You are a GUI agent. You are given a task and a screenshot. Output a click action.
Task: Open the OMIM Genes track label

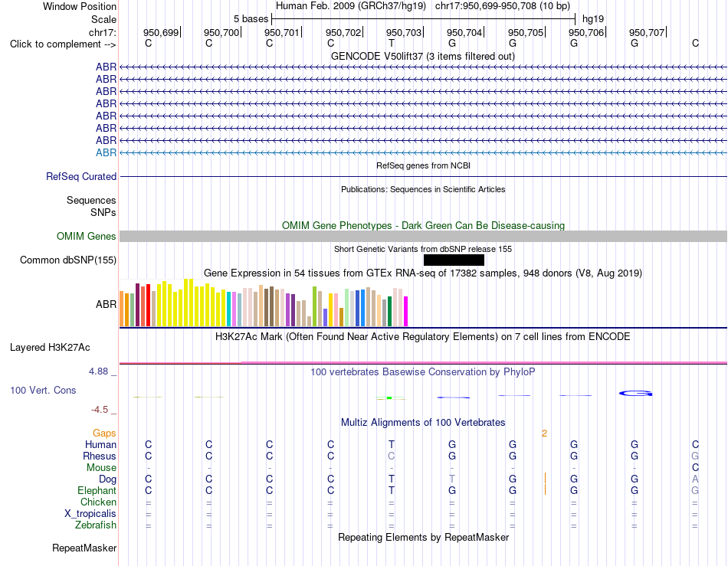pyautogui.click(x=86, y=236)
